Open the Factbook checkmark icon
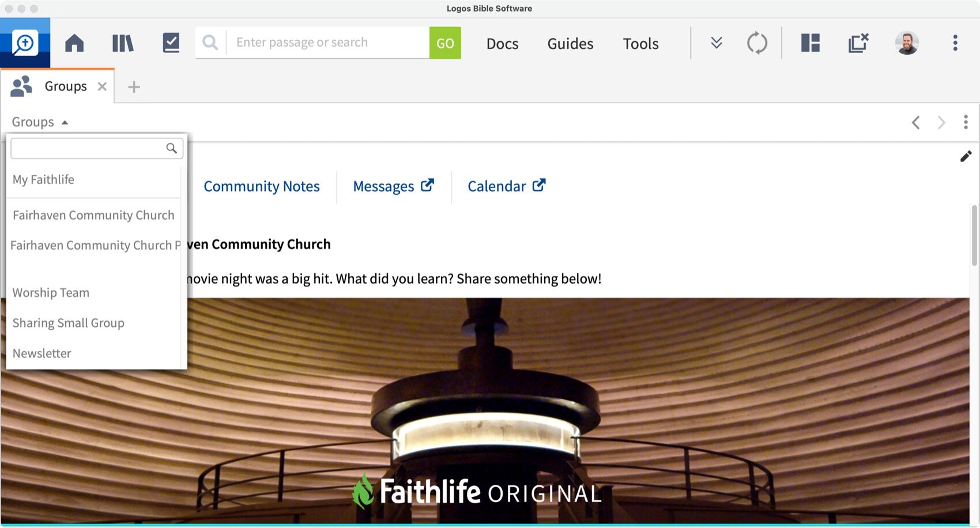980x528 pixels. pos(171,43)
